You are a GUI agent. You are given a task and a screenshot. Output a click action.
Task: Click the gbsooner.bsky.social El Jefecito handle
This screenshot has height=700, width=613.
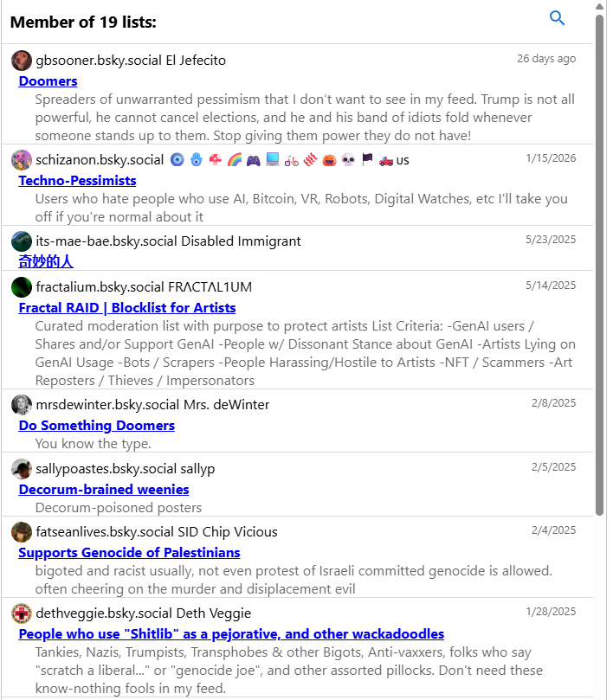[131, 61]
